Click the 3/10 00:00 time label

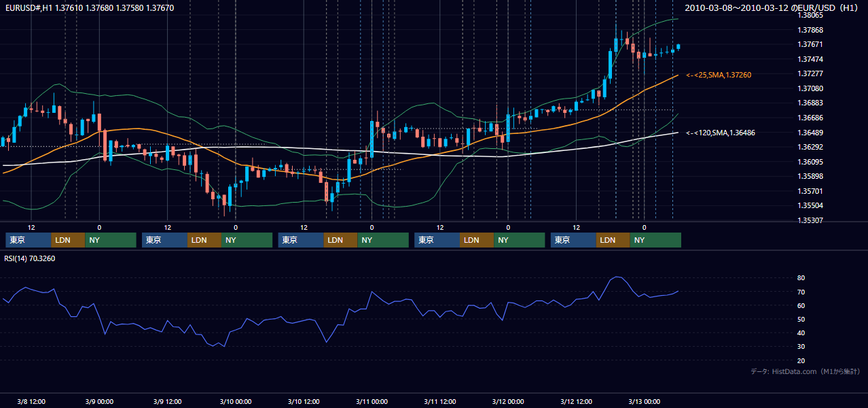(x=236, y=401)
